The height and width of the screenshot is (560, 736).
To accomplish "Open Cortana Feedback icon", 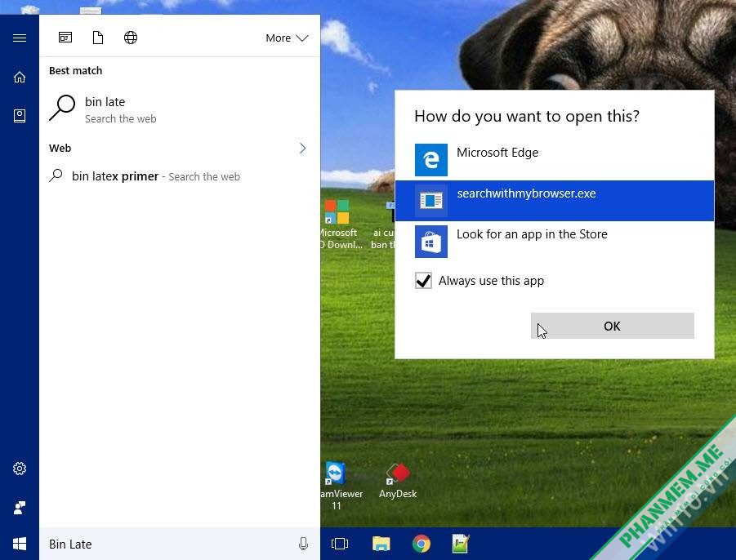I will point(20,507).
